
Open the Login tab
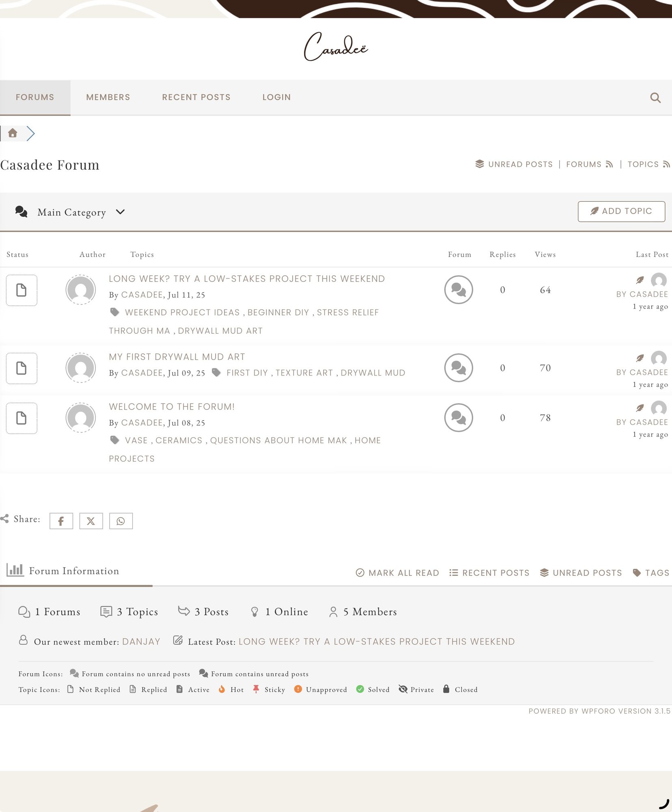pyautogui.click(x=277, y=97)
